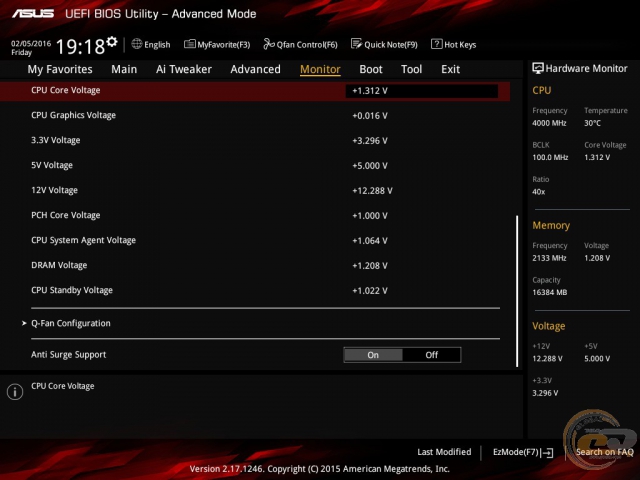
Task: Turn Anti Surge Support On
Action: point(373,355)
